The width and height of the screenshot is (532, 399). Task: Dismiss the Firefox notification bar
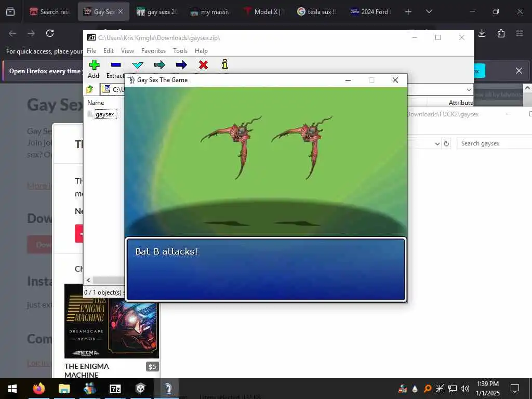click(519, 71)
